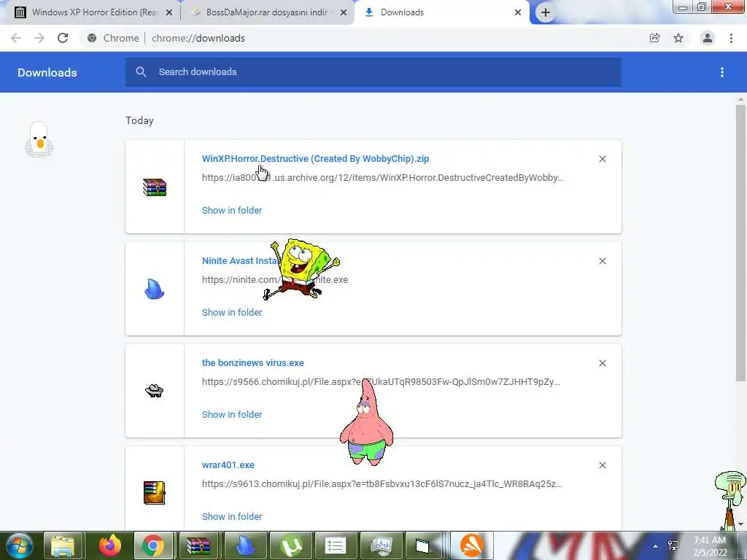The width and height of the screenshot is (747, 560).
Task: Click the white goose on the page
Action: [39, 139]
